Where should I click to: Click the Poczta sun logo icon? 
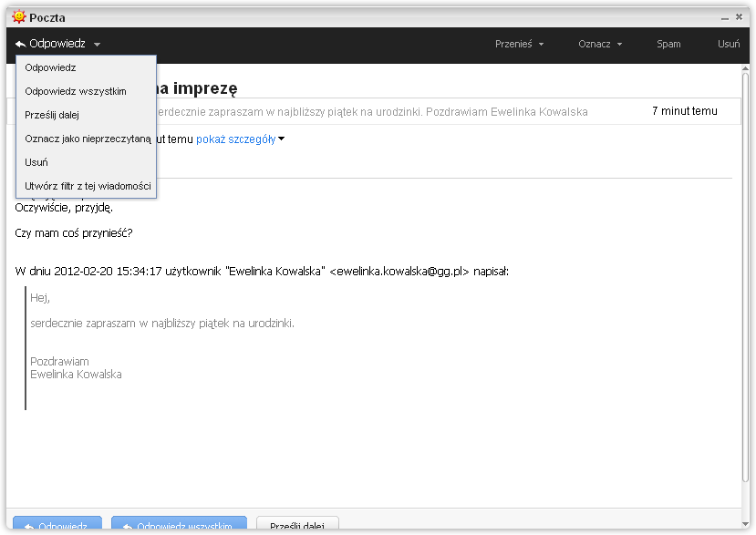pyautogui.click(x=18, y=17)
